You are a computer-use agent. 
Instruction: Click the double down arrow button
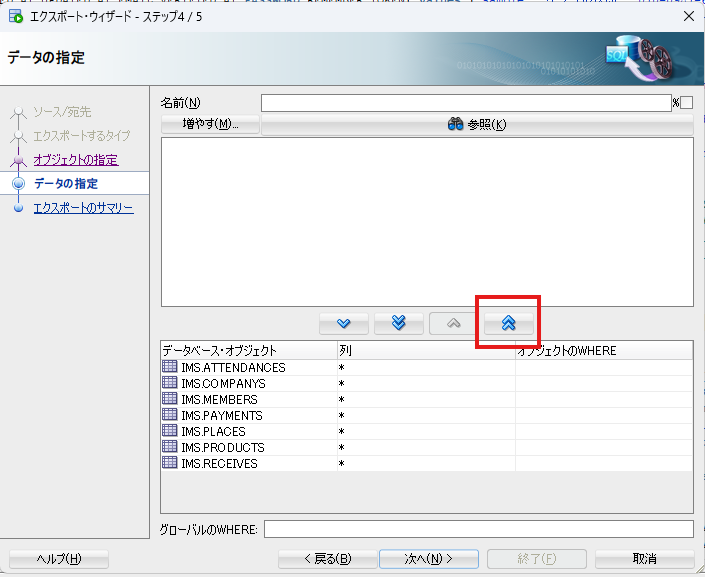pyautogui.click(x=399, y=323)
